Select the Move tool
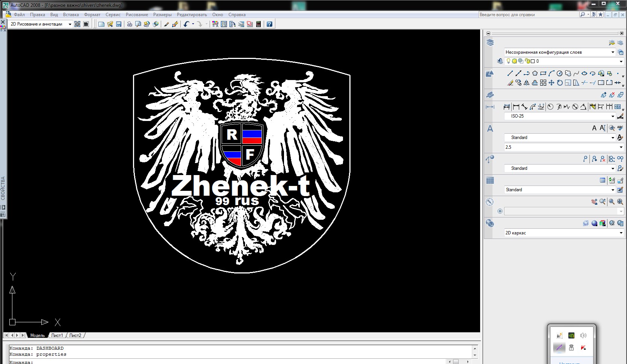This screenshot has width=627, height=364. point(551,83)
